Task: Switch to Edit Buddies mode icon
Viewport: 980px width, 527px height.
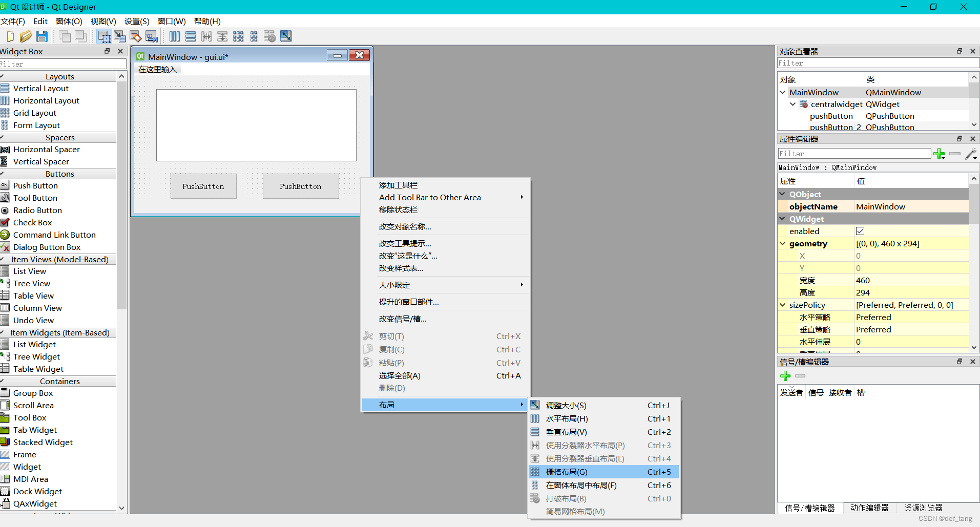Action: [x=136, y=36]
